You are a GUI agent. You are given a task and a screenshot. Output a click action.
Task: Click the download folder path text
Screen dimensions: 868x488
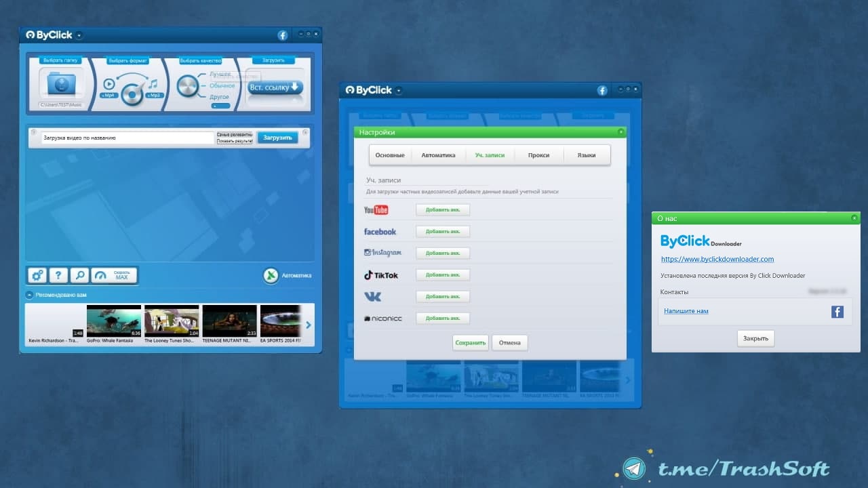click(61, 105)
